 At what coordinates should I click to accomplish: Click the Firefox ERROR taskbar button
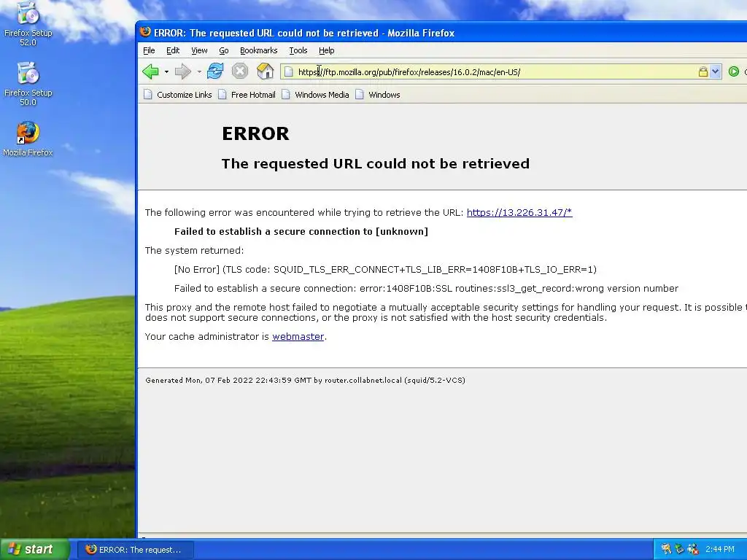135,550
